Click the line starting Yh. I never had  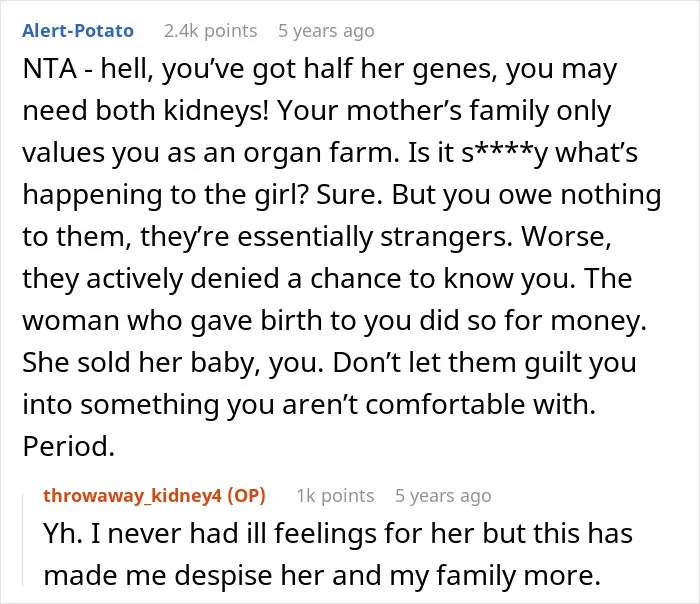pyautogui.click(x=338, y=533)
